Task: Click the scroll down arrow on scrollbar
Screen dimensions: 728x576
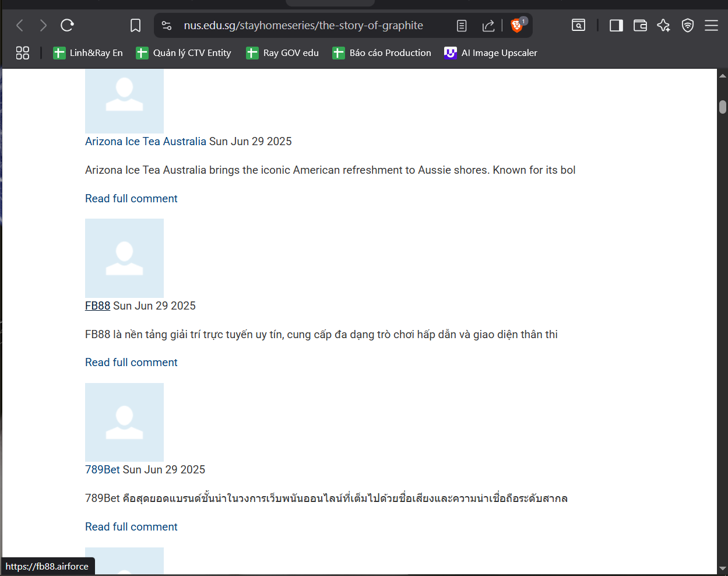Action: 723,568
